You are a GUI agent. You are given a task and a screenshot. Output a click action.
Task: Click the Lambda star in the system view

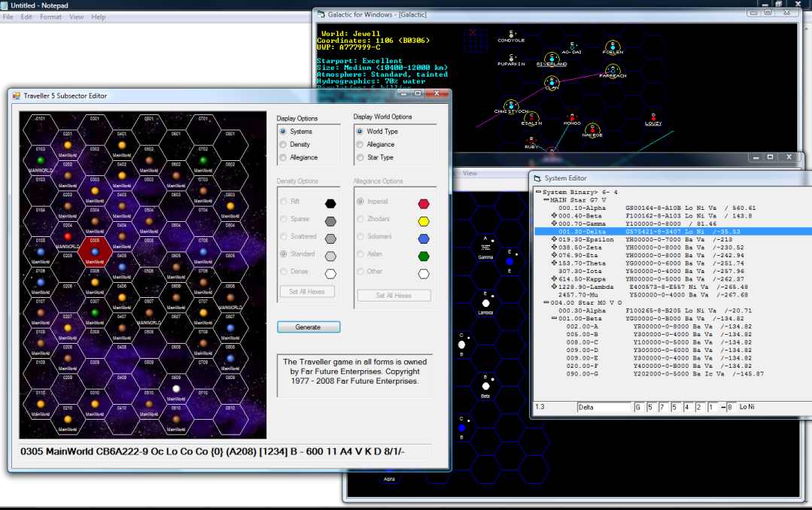(485, 303)
